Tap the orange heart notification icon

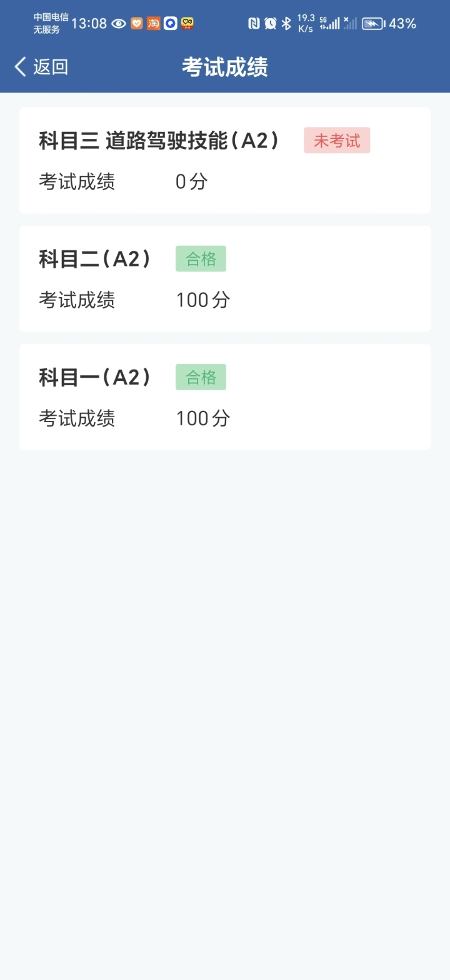[137, 24]
